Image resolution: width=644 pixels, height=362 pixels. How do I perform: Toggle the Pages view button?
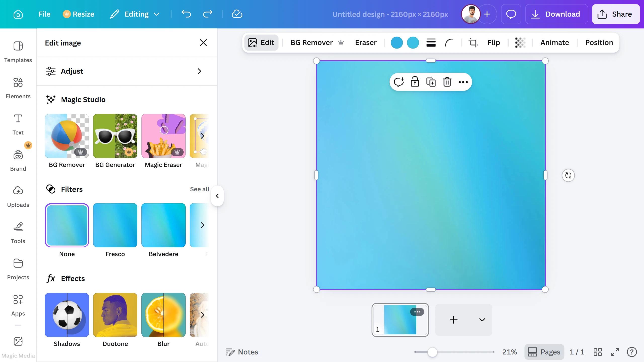[x=544, y=352]
